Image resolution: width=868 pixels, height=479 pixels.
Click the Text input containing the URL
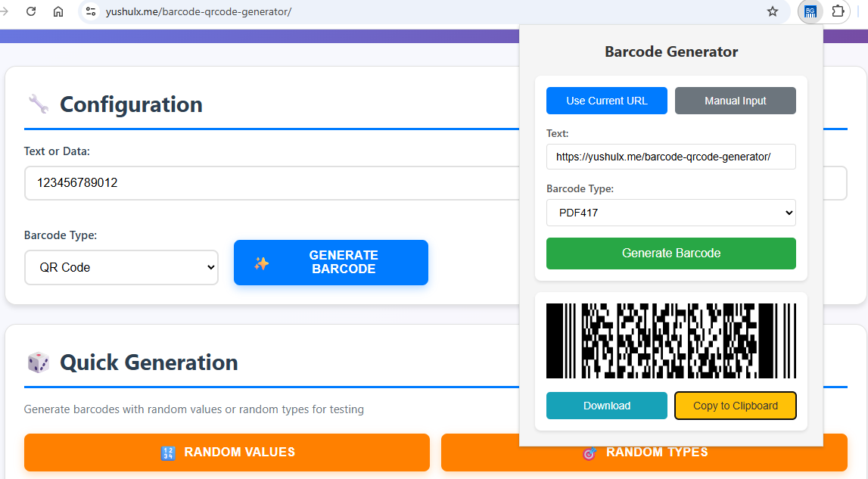(670, 157)
